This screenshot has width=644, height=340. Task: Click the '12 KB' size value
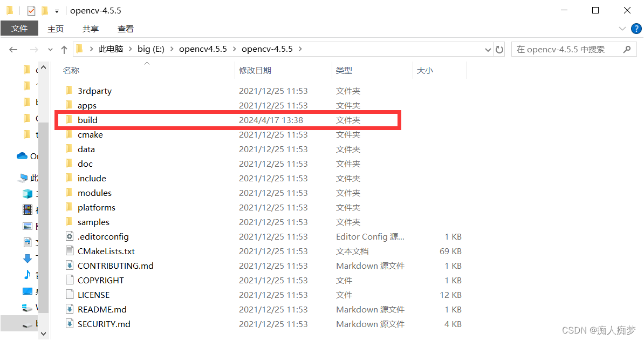[x=450, y=295]
